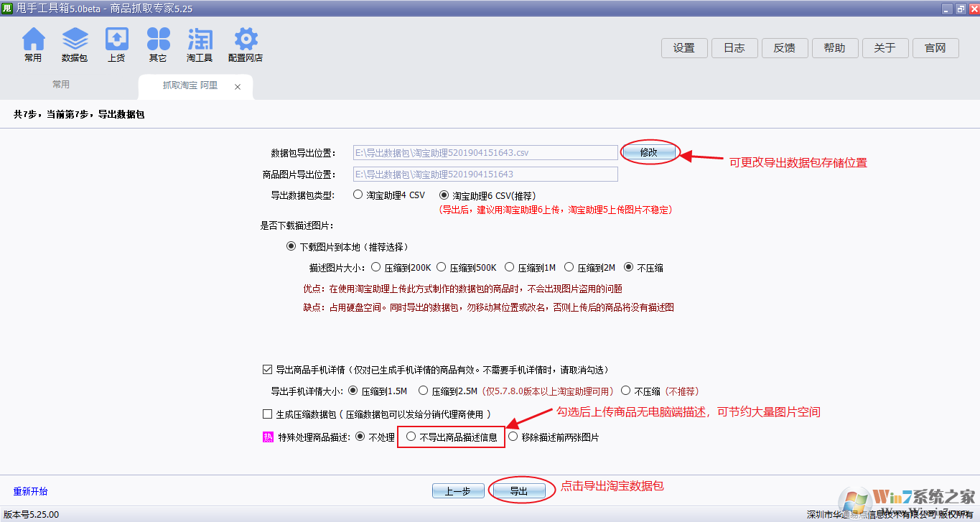Select 不导出商品描述信息 radio button
The image size is (980, 522).
tap(411, 437)
